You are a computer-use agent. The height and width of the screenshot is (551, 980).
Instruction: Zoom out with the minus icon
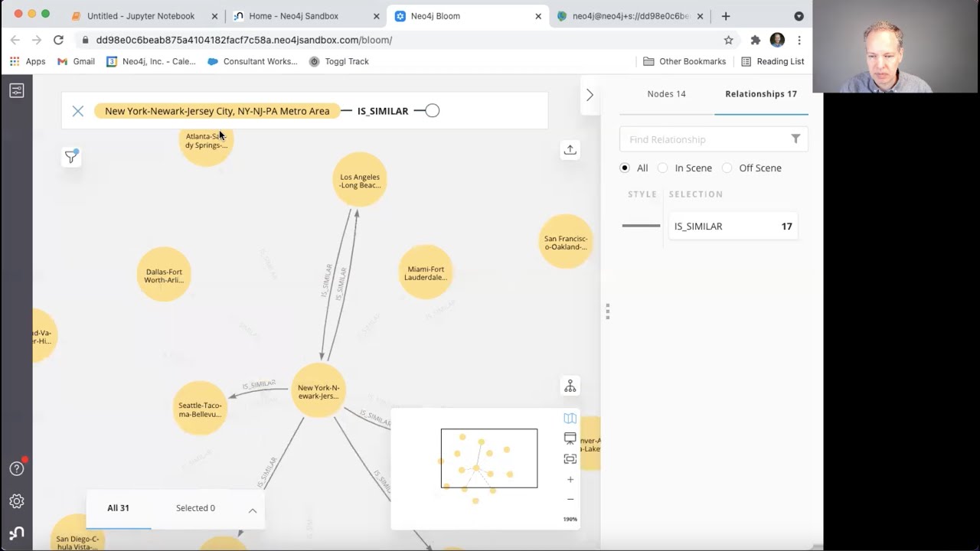coord(570,499)
